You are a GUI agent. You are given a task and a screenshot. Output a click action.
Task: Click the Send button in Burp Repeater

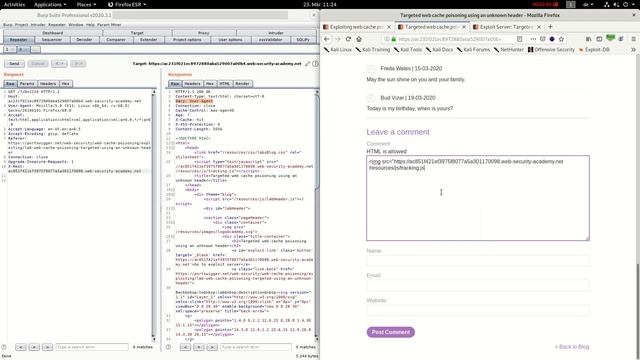pyautogui.click(x=14, y=64)
